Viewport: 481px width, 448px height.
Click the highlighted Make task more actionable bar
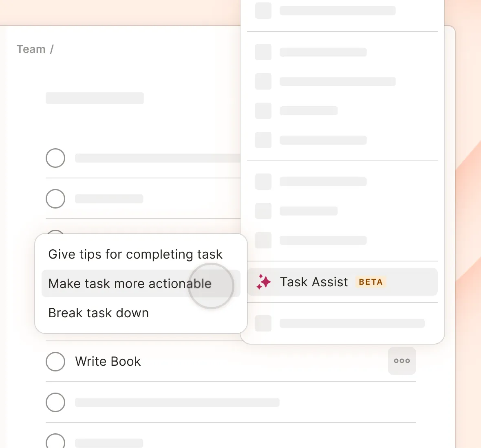pyautogui.click(x=141, y=283)
